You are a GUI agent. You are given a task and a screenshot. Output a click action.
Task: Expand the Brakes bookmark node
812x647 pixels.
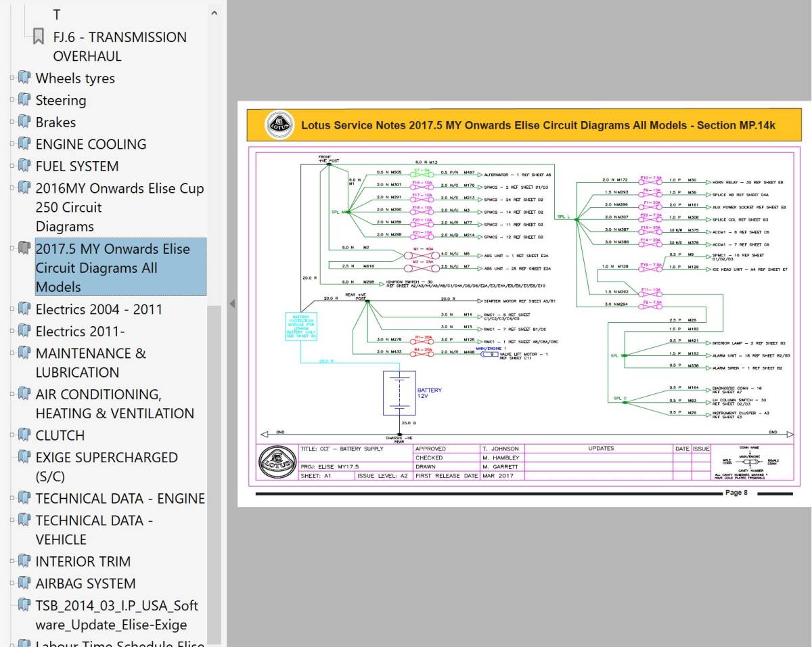[12, 122]
